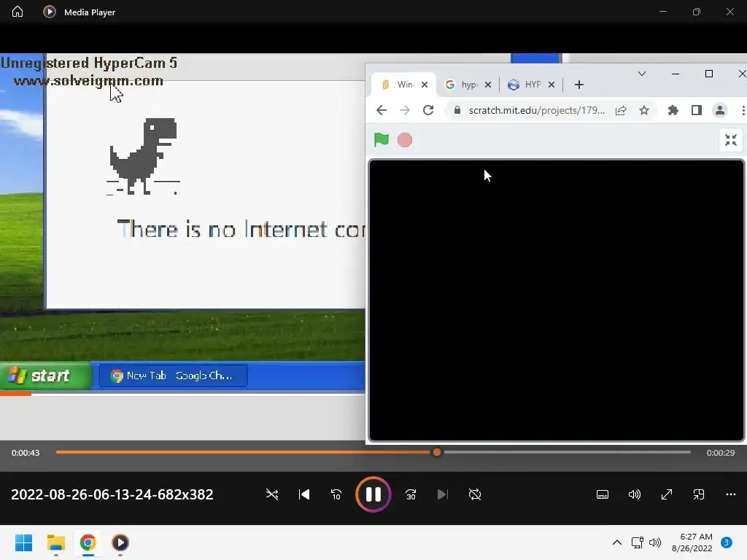747x560 pixels.
Task: Toggle shuffle mode in Media Player
Action: (x=272, y=494)
